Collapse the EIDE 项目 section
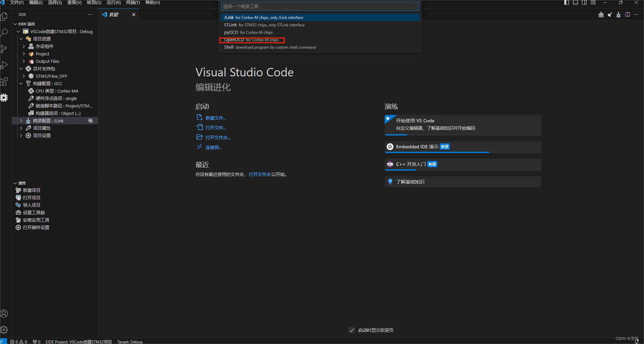644x344 pixels. click(x=15, y=24)
